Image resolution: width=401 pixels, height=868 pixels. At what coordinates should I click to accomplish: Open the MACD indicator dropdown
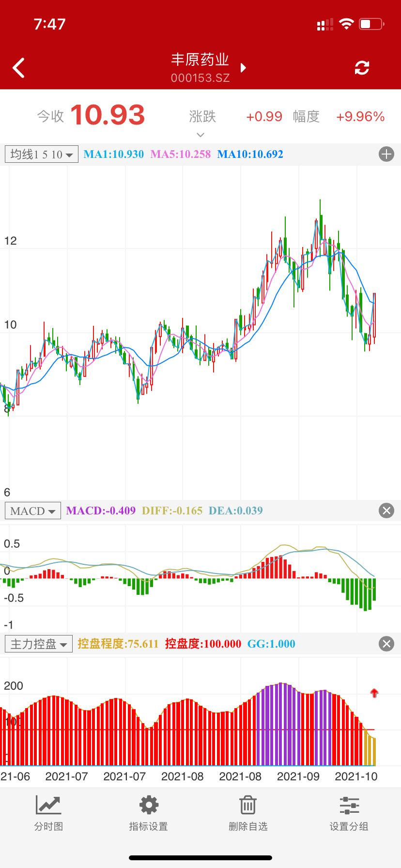(33, 511)
